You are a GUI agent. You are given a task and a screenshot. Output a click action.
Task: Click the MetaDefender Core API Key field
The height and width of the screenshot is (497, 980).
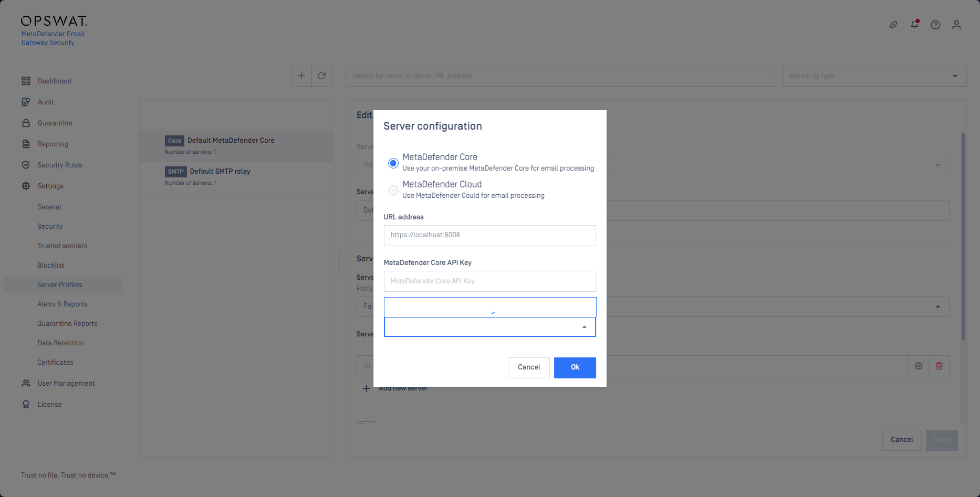[489, 281]
